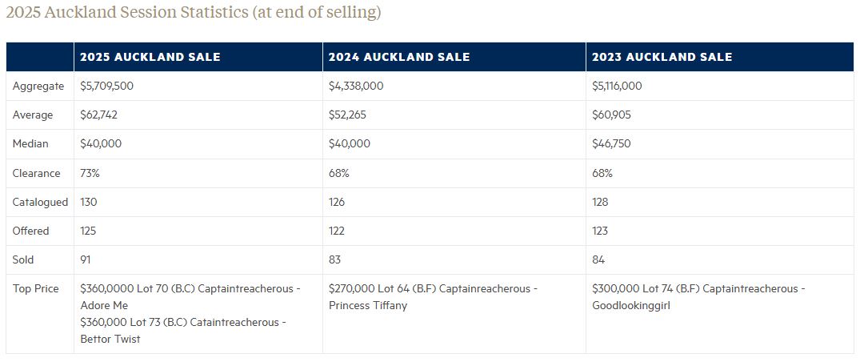The height and width of the screenshot is (362, 868).
Task: Select the Aggregate row label
Action: [x=38, y=86]
